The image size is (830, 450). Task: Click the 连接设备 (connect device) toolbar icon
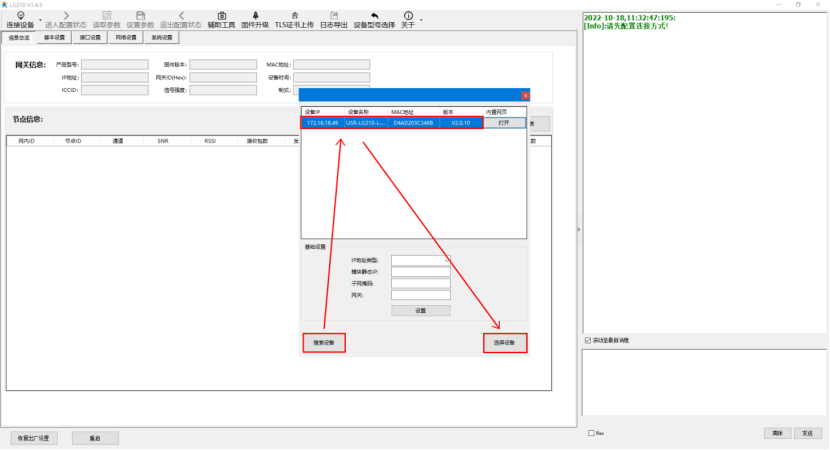20,17
